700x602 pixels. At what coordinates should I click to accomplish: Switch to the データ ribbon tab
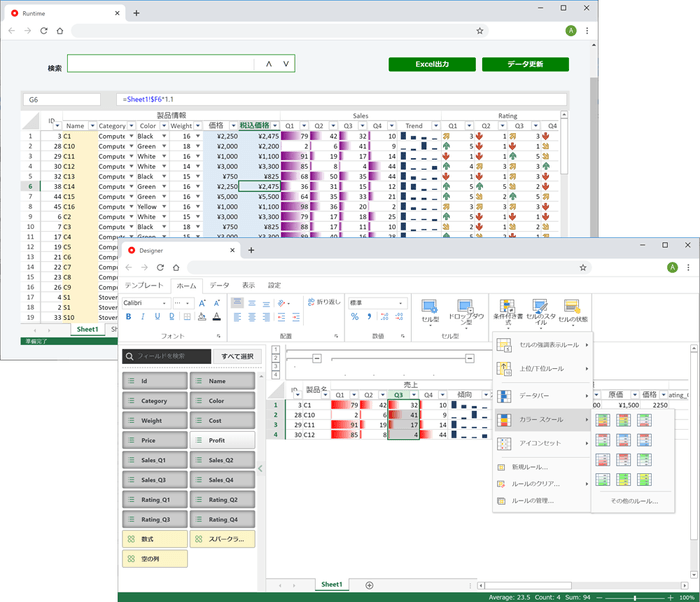coord(219,285)
